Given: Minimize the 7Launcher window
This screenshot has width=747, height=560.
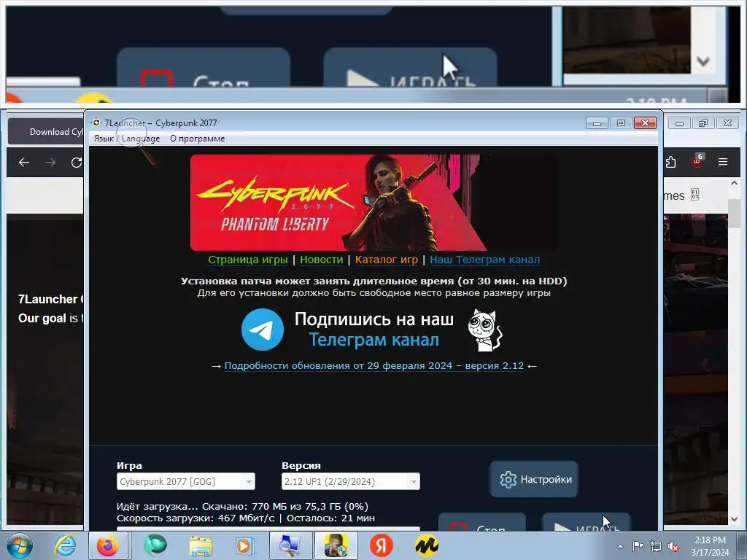Looking at the screenshot, I should pyautogui.click(x=597, y=123).
